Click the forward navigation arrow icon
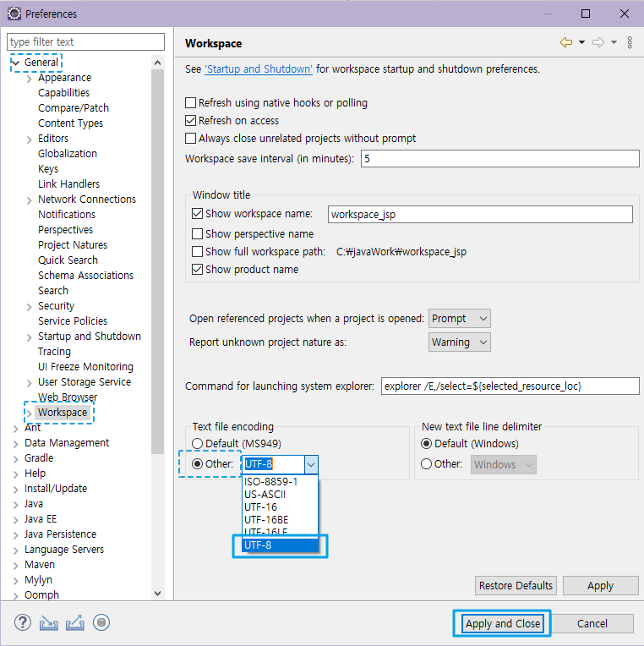644x646 pixels. (598, 42)
